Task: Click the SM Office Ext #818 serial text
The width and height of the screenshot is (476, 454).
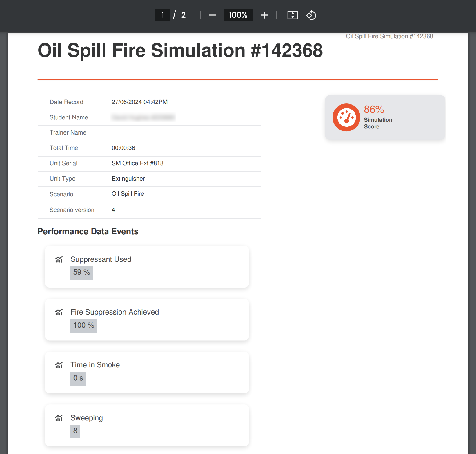Action: [138, 163]
